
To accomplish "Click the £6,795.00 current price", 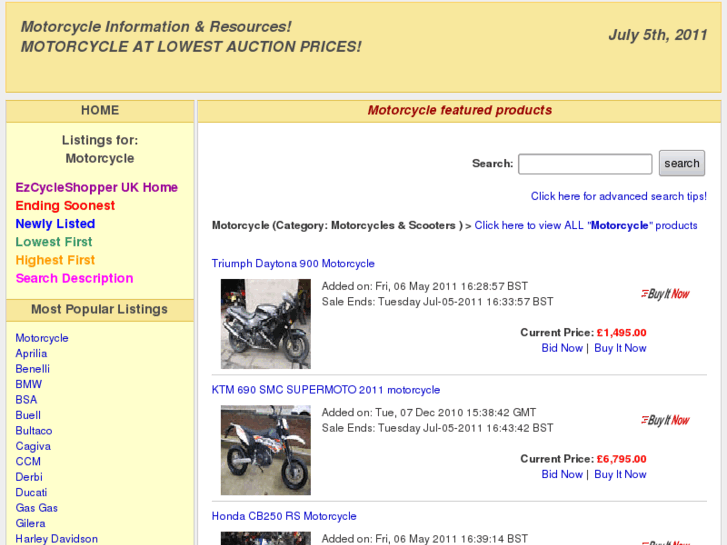I will pyautogui.click(x=621, y=459).
